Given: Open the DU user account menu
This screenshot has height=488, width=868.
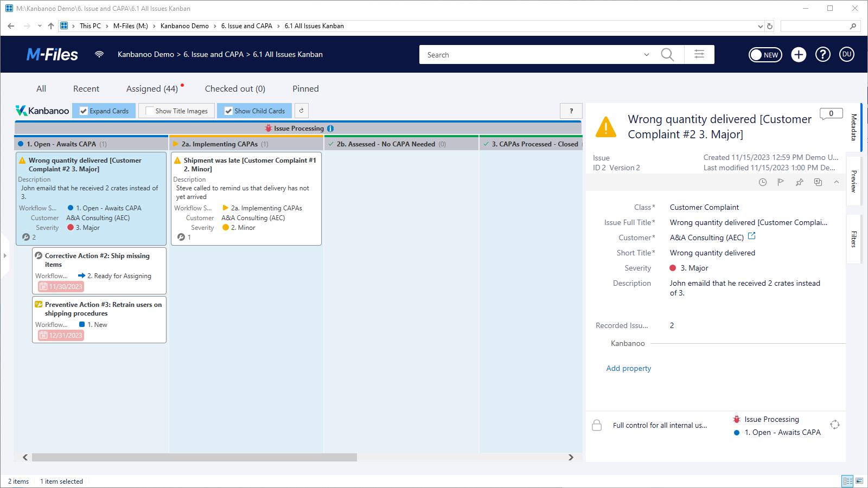Looking at the screenshot, I should click(x=847, y=54).
